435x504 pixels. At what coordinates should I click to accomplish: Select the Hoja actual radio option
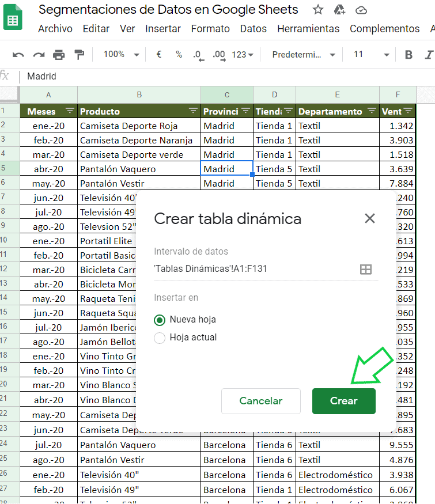160,338
